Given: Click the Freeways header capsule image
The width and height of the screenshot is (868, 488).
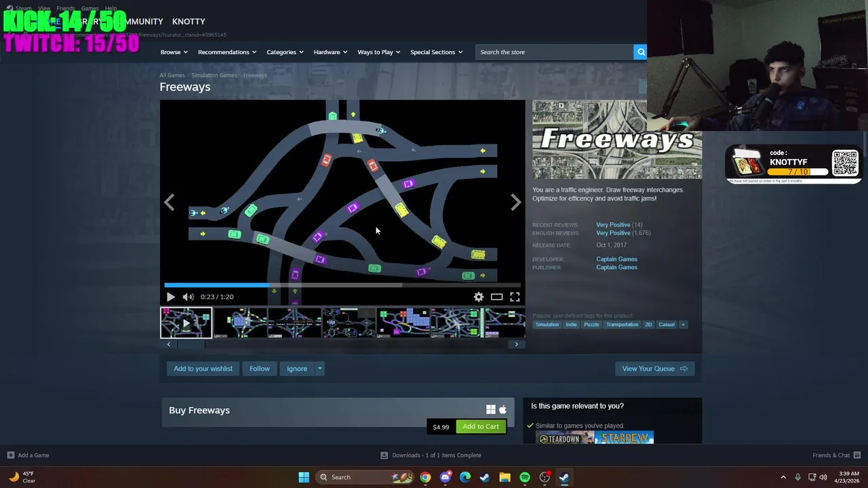Looking at the screenshot, I should (x=617, y=140).
